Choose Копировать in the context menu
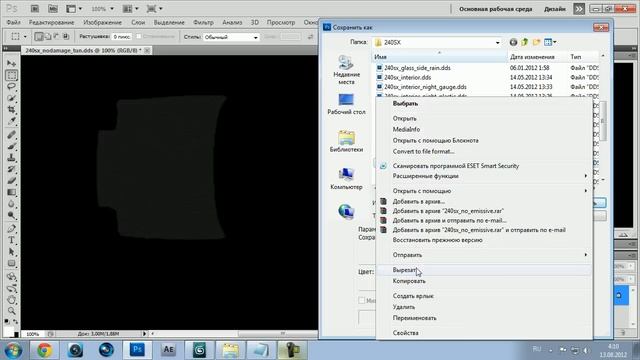Viewport: 640px width, 360px height. [x=484, y=281]
